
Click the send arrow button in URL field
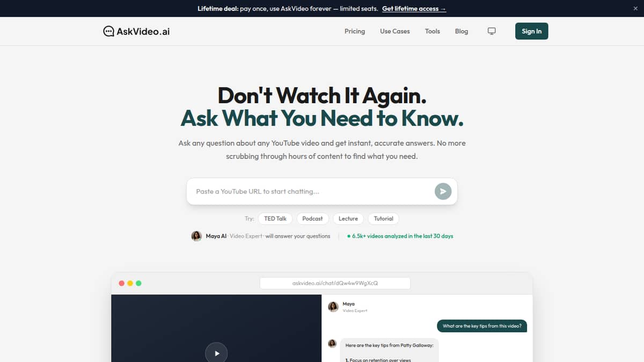tap(443, 191)
